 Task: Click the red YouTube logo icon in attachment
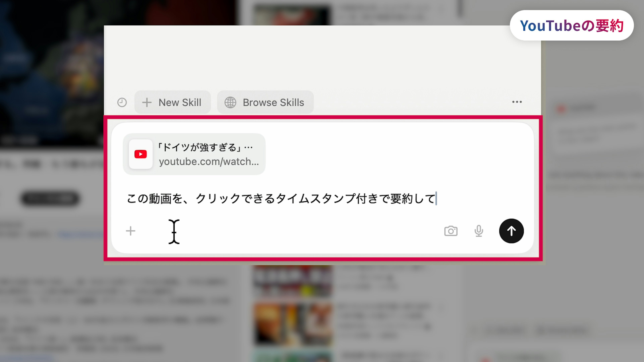click(x=141, y=154)
